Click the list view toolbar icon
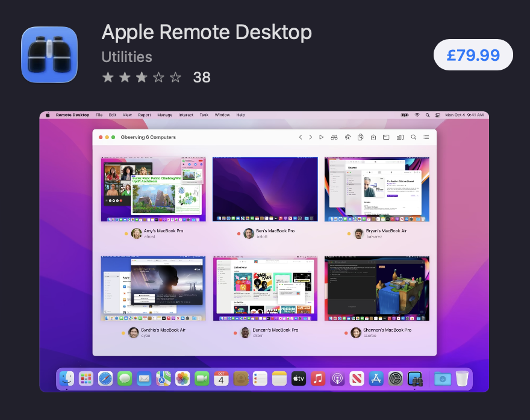Image resolution: width=530 pixels, height=420 pixels. point(426,137)
